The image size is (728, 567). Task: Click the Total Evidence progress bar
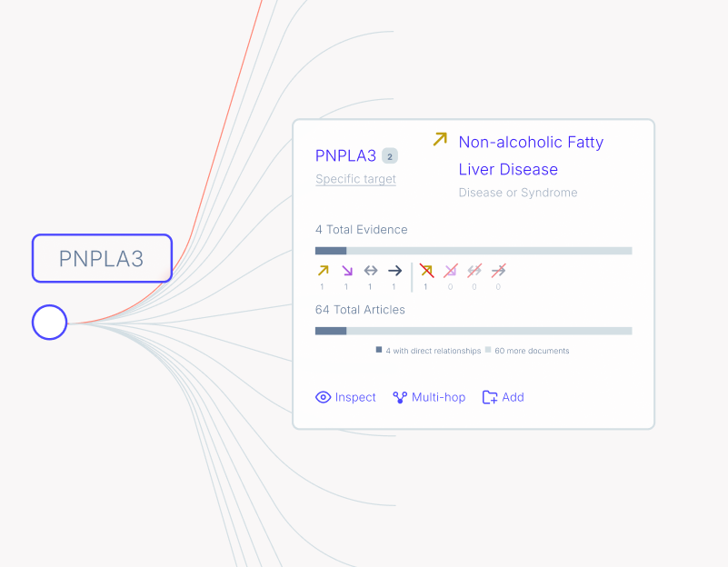pyautogui.click(x=473, y=251)
